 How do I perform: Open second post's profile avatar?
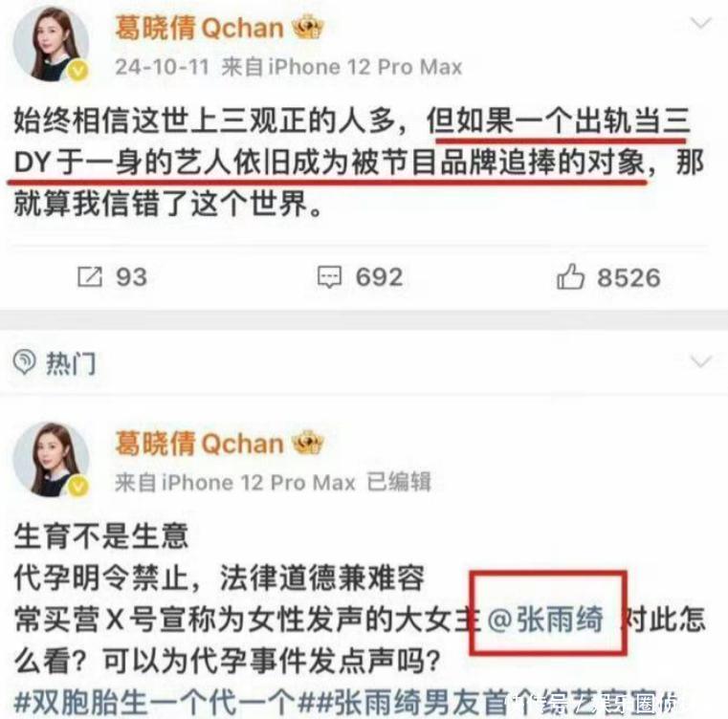tap(51, 460)
